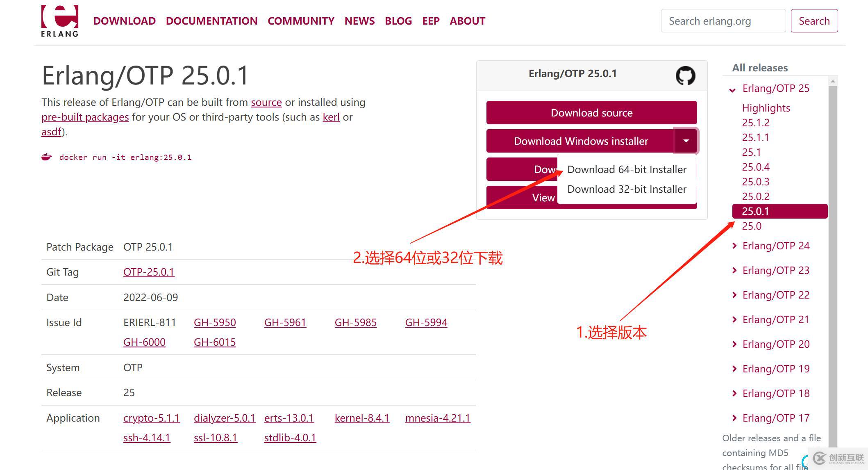
Task: Open the OTP-25.0.1 git tag link
Action: tap(149, 272)
